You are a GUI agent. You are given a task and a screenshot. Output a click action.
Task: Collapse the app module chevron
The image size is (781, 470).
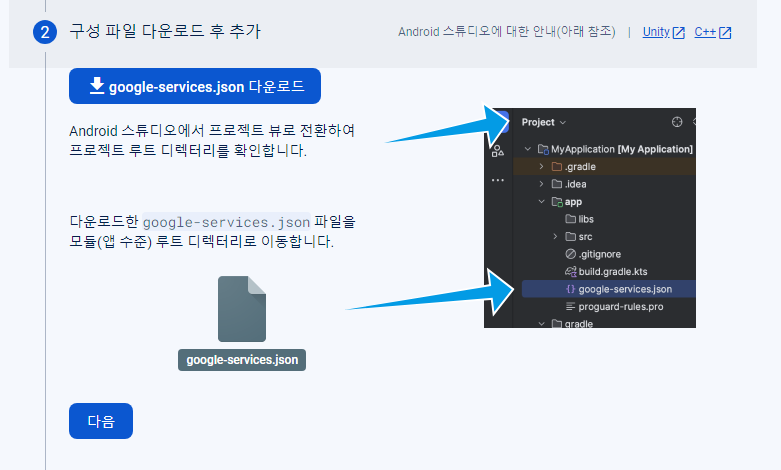tap(541, 201)
